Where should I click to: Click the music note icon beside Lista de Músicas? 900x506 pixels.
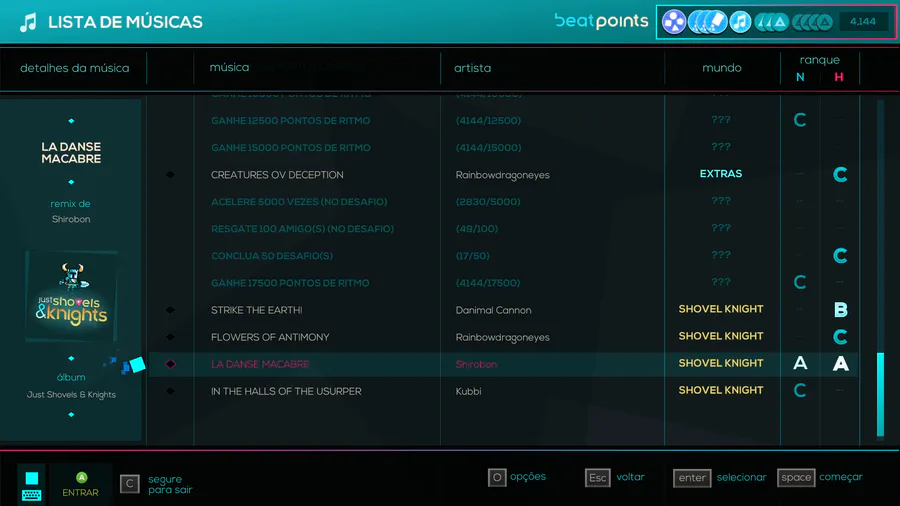pyautogui.click(x=28, y=22)
